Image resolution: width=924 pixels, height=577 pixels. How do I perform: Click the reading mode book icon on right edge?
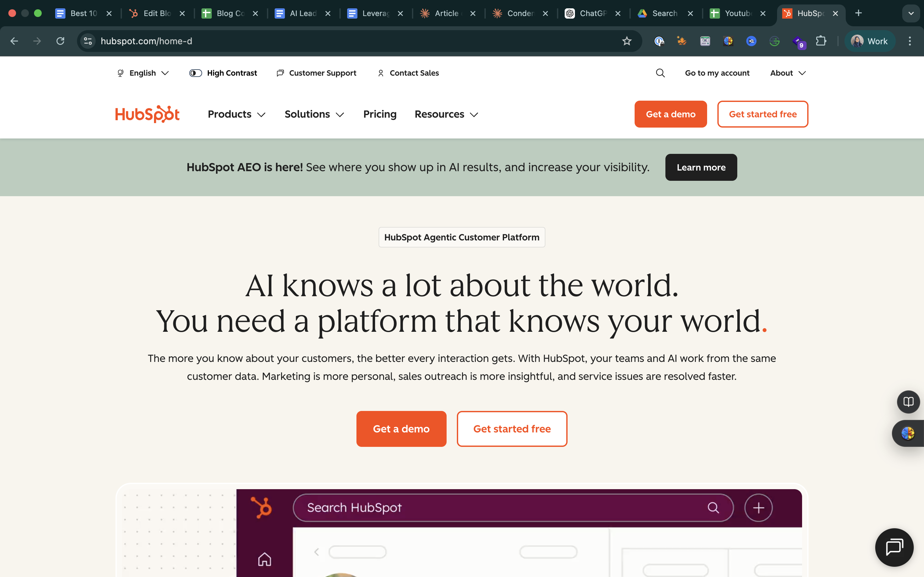(x=908, y=401)
